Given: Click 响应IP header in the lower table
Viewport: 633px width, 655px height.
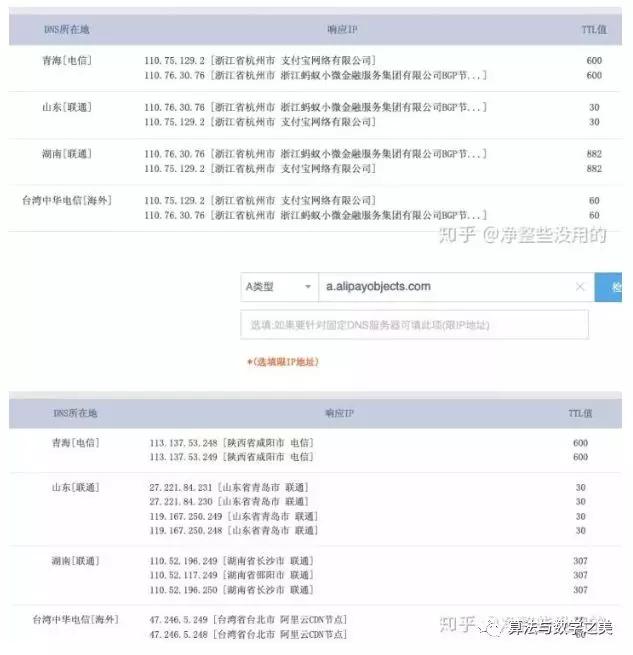Looking at the screenshot, I should pyautogui.click(x=339, y=413).
